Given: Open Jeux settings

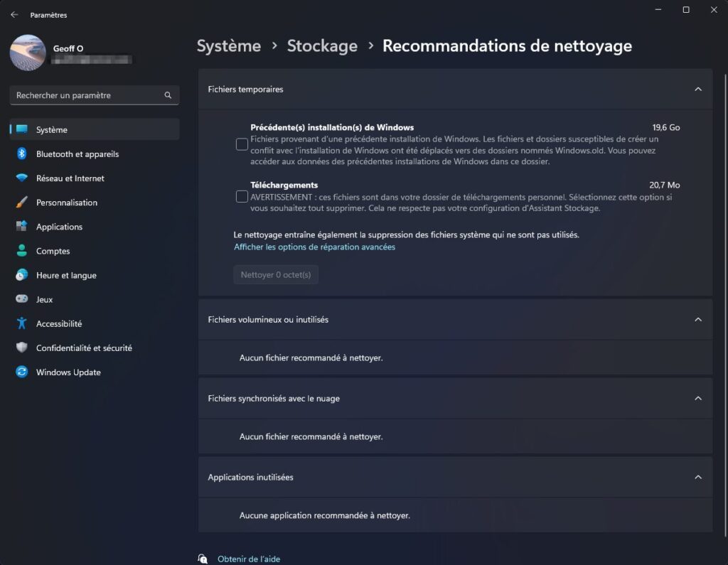Looking at the screenshot, I should coord(95,299).
